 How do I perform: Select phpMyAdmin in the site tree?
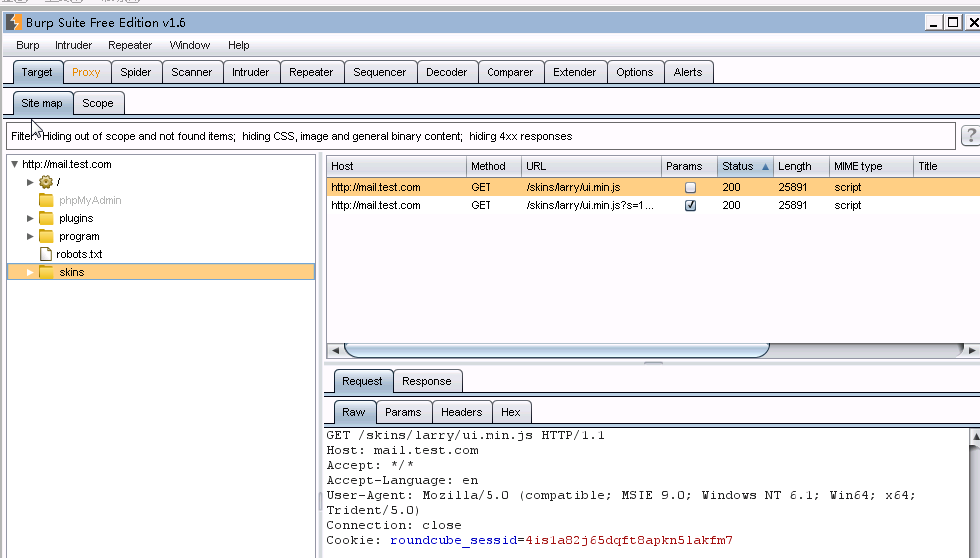[x=90, y=200]
